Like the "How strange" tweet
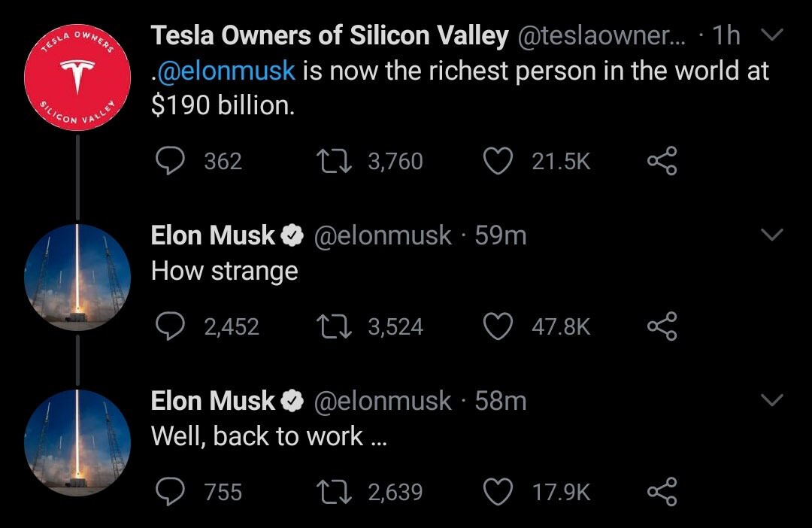This screenshot has height=528, width=812. [498, 326]
